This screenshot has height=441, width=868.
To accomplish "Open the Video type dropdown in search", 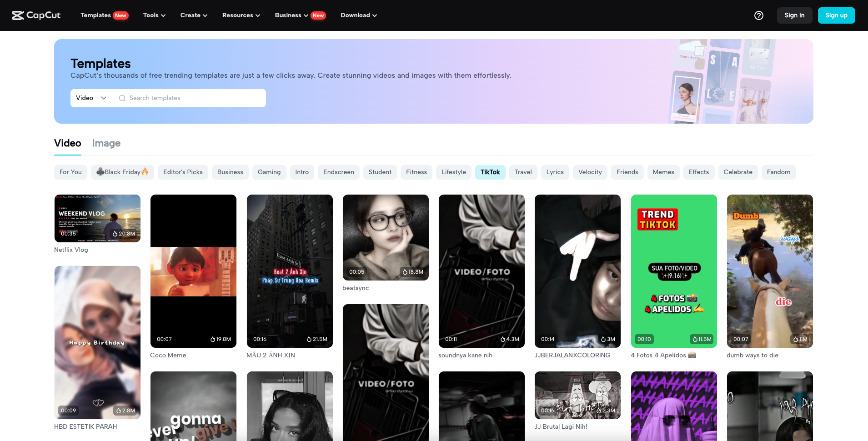I will [91, 98].
